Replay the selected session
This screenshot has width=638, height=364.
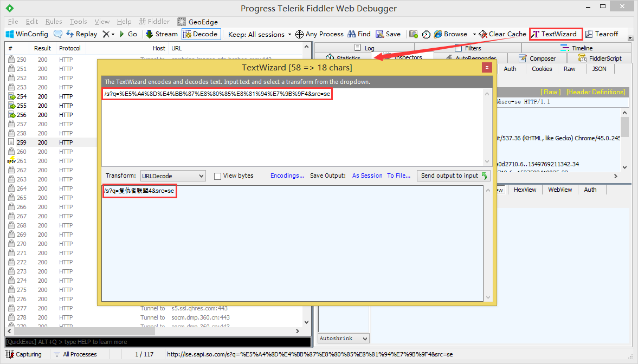click(x=82, y=34)
